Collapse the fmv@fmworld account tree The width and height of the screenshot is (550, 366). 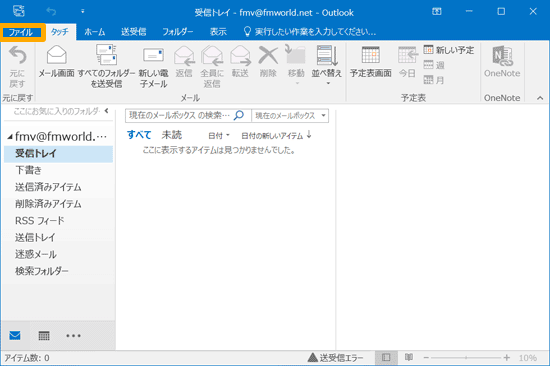coord(9,137)
